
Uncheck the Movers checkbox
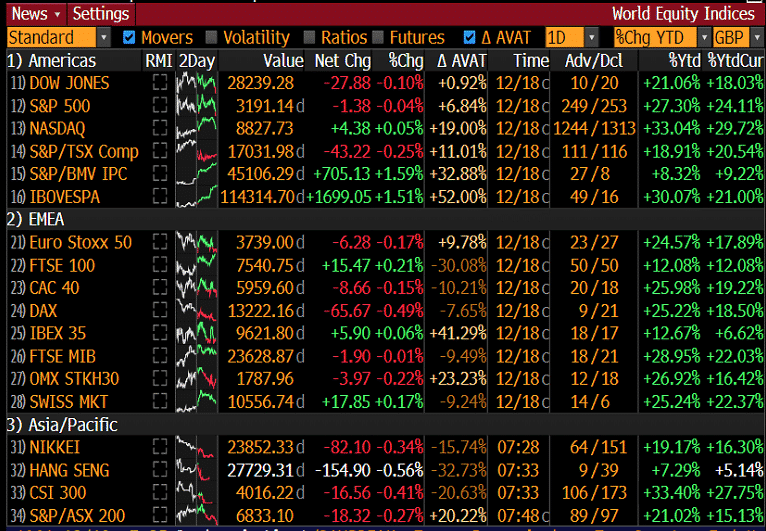click(x=128, y=38)
